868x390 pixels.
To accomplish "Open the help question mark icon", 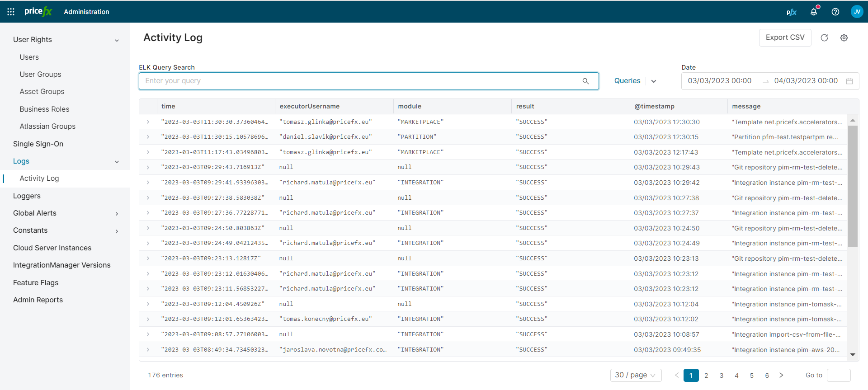I will point(835,12).
